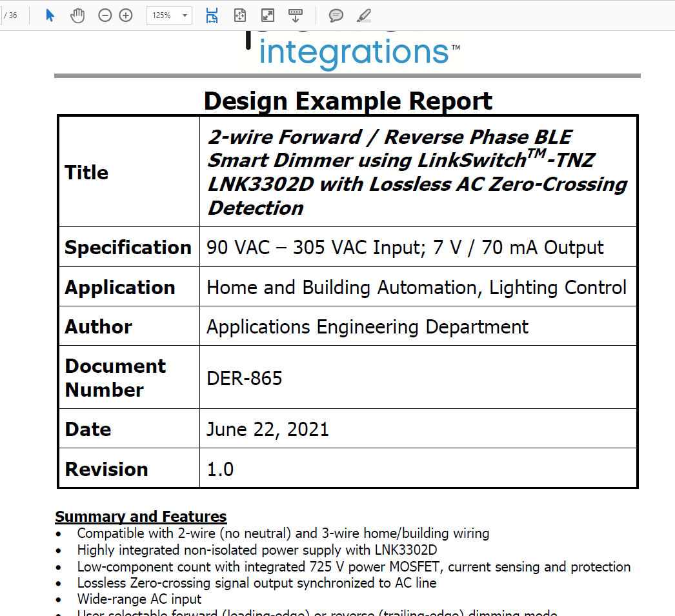Click the zoom percentage field showing 125%

(x=169, y=15)
